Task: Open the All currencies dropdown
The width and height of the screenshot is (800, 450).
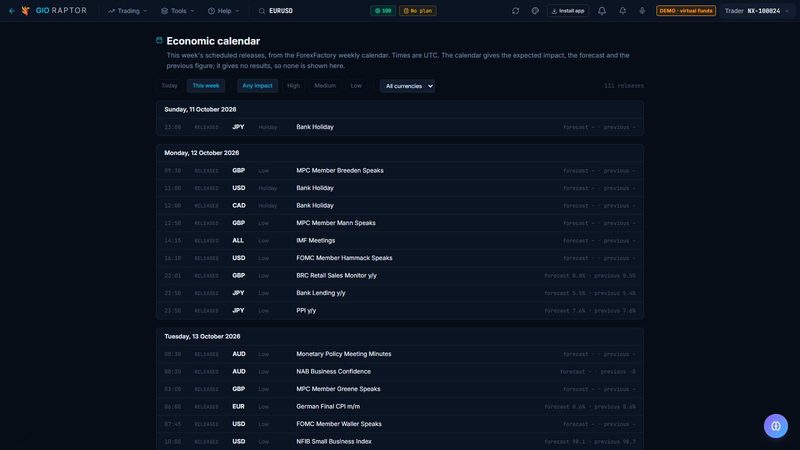Action: (x=407, y=86)
